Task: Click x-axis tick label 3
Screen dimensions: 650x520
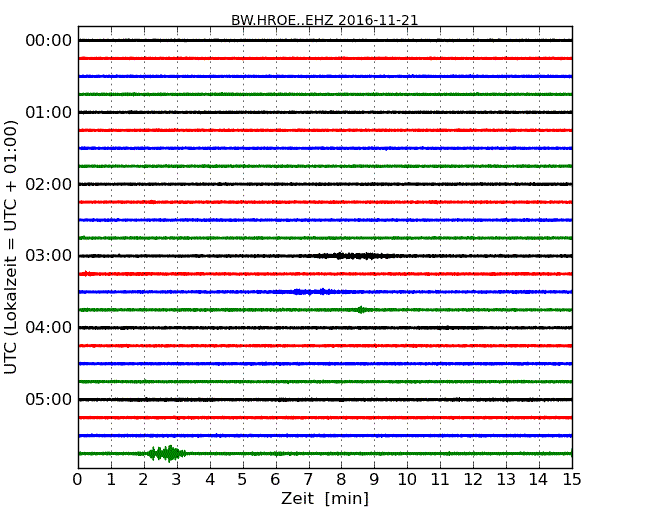Action: [177, 480]
